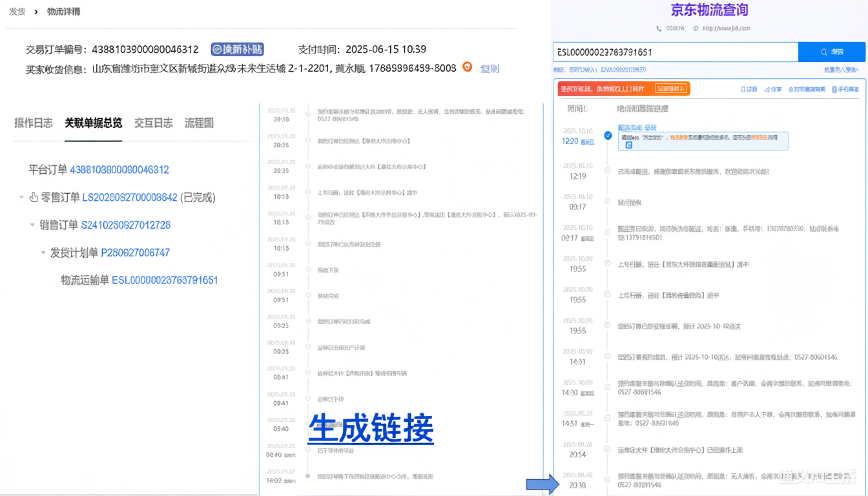Viewport: 868px width, 496px height.
Task: Click 复制 to copy buyer address
Action: click(490, 68)
